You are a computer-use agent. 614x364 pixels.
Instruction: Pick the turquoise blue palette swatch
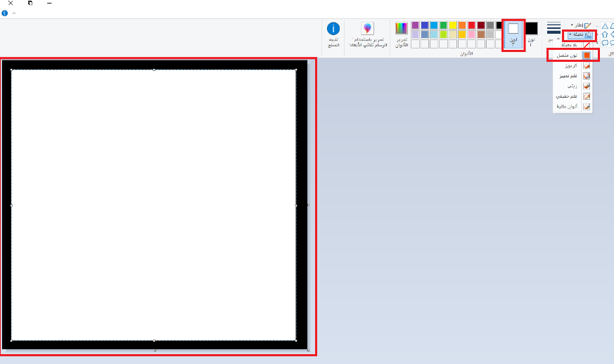tap(434, 25)
